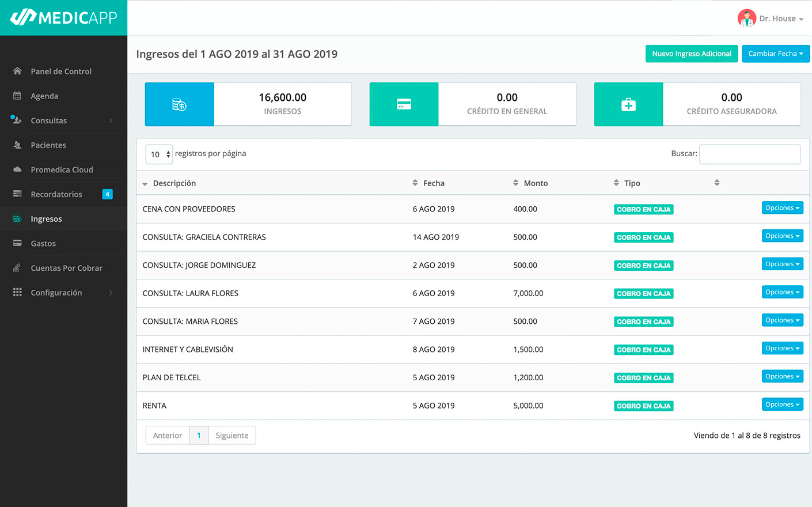Image resolution: width=812 pixels, height=507 pixels.
Task: Sort table by Monto column arrows
Action: point(516,183)
